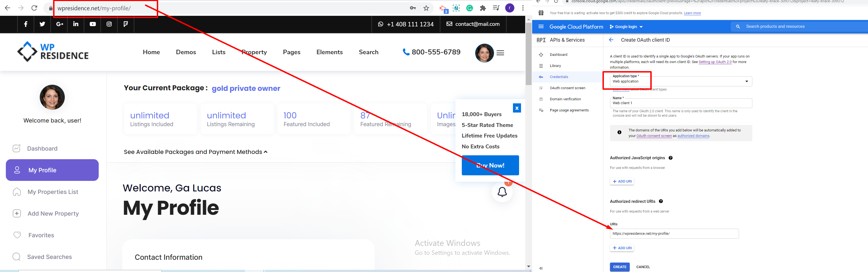Image resolution: width=868 pixels, height=272 pixels.
Task: Click the gift icon in free trial banner
Action: tap(541, 13)
